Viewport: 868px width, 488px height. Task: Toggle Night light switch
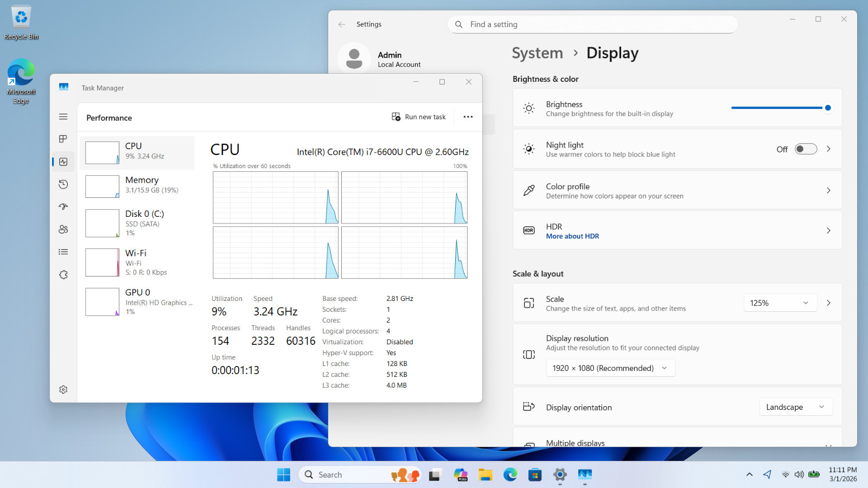[x=806, y=149]
